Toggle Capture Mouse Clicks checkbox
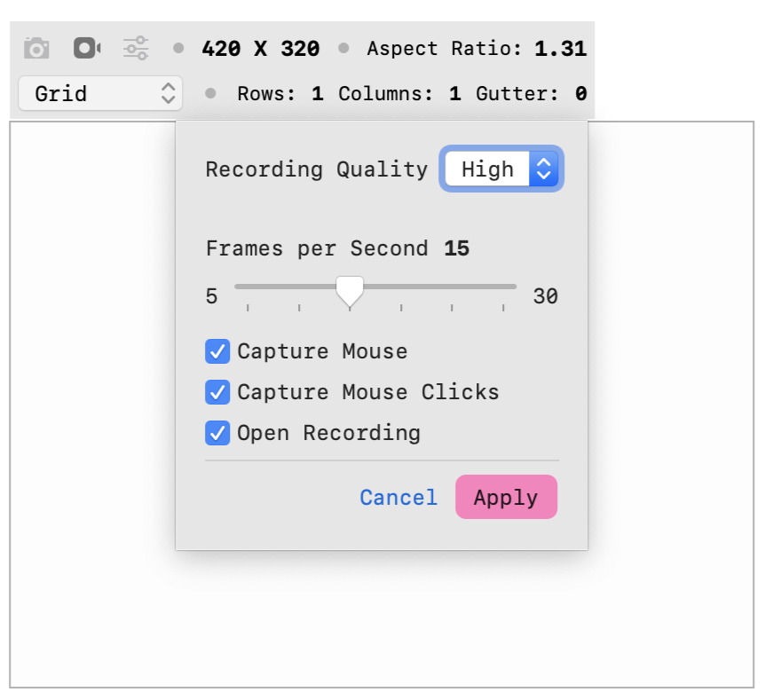The width and height of the screenshot is (773, 700). pyautogui.click(x=217, y=392)
